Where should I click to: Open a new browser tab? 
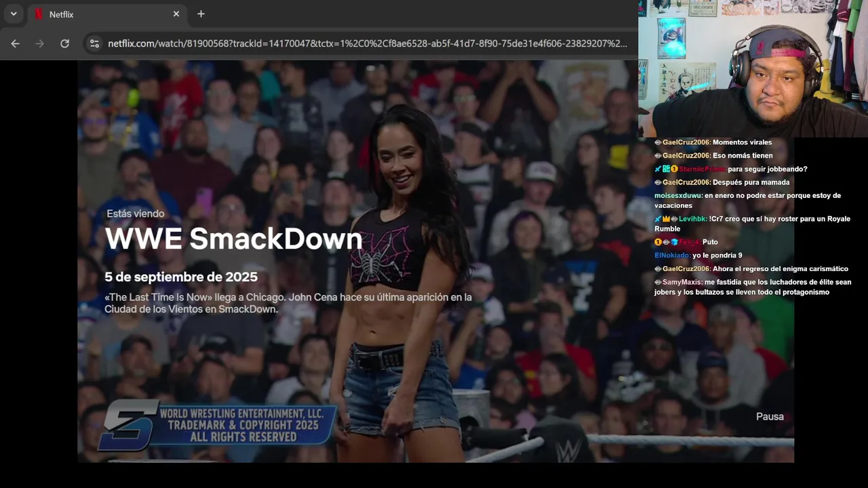201,14
